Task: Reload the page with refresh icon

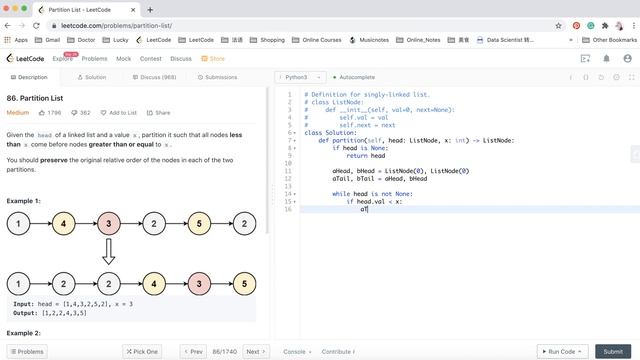Action: [36, 26]
